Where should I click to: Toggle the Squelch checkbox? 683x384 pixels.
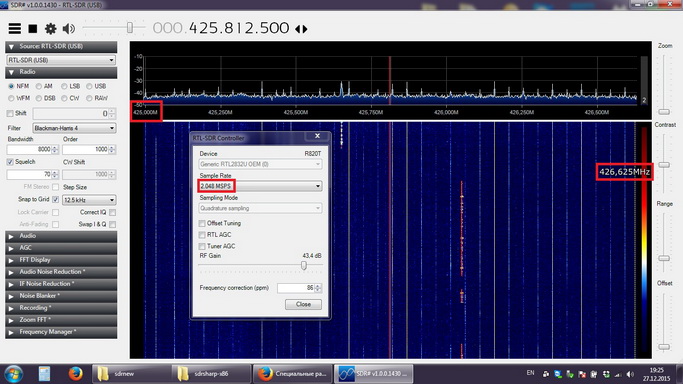10,162
